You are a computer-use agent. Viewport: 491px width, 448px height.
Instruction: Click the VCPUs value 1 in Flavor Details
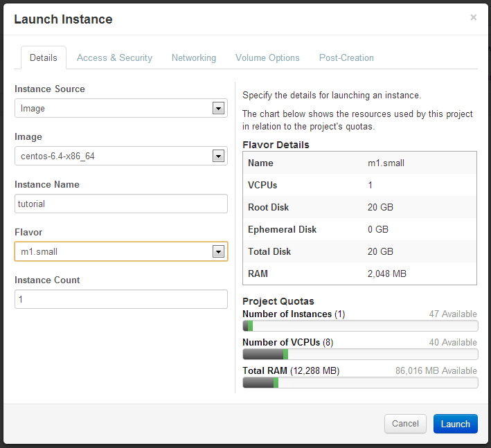point(370,186)
